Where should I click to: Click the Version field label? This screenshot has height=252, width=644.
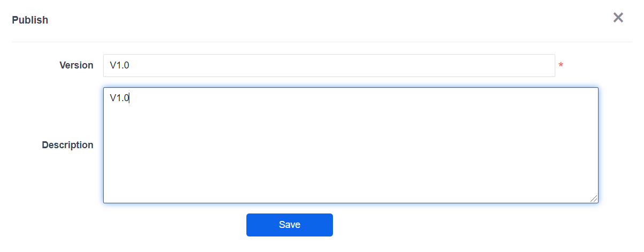click(x=76, y=65)
